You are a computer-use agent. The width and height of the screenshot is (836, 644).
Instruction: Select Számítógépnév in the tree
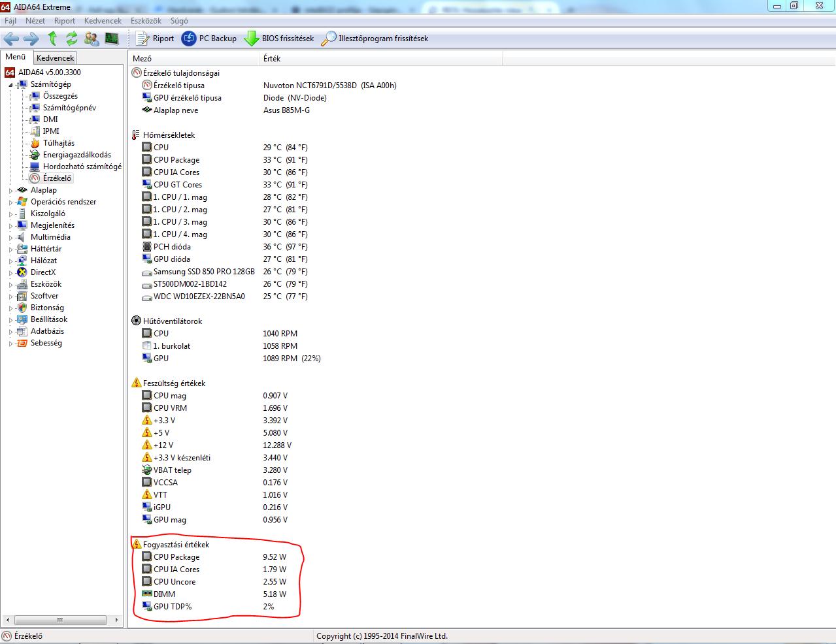(x=69, y=108)
